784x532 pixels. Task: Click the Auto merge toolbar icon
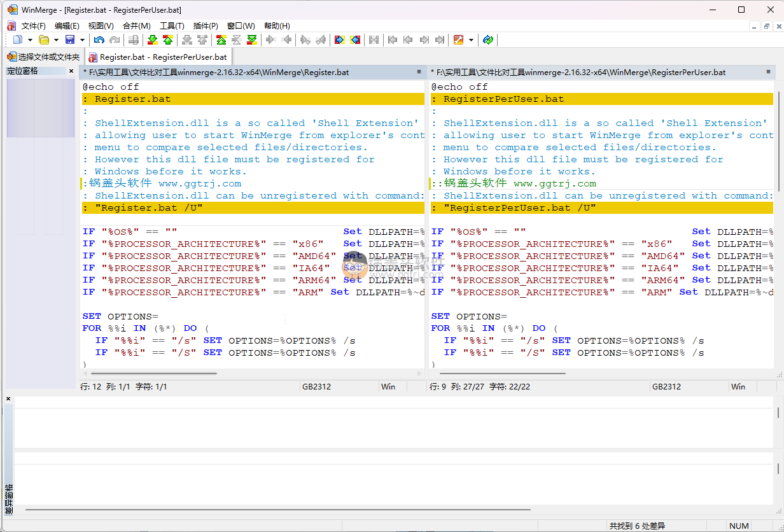click(374, 39)
